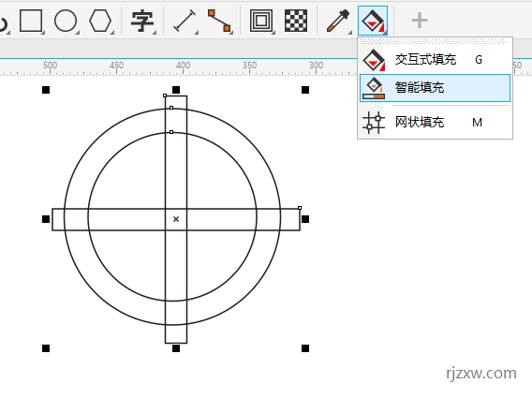Select the Transparency checkerboard tool
532x398 pixels.
click(296, 21)
